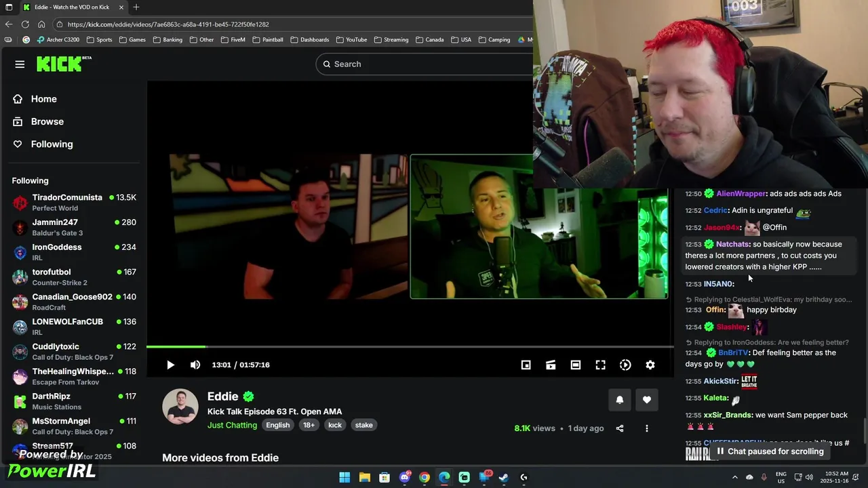Open Cuddlytoxic followed channel
868x488 pixels.
[74, 351]
